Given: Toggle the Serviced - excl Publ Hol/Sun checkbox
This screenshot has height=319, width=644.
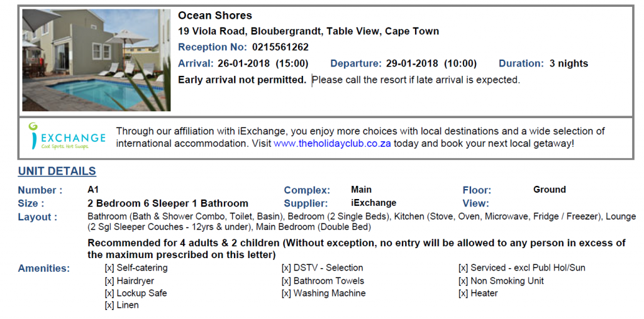Looking at the screenshot, I should 464,268.
